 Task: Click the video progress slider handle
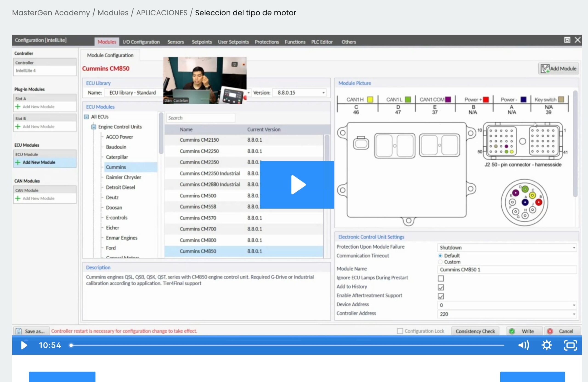point(71,345)
